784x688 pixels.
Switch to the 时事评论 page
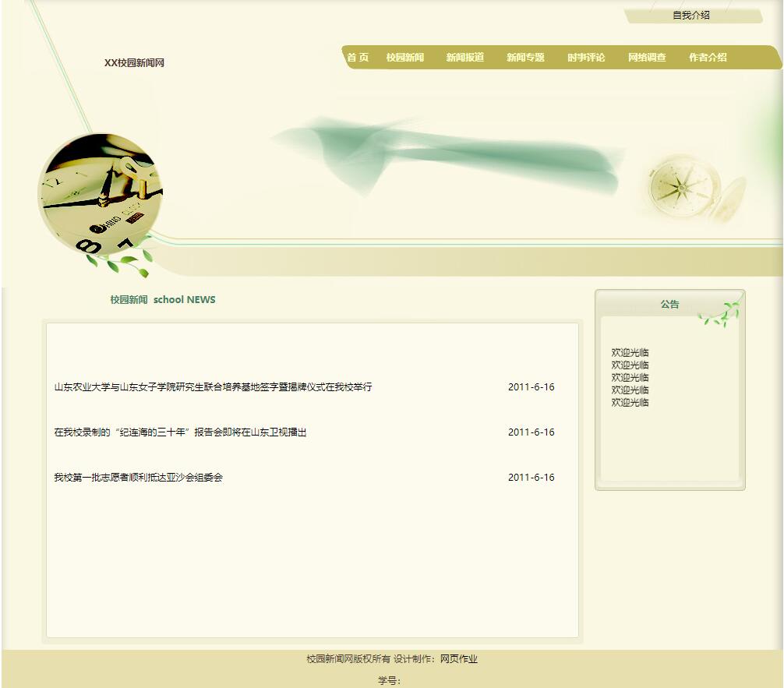click(586, 58)
